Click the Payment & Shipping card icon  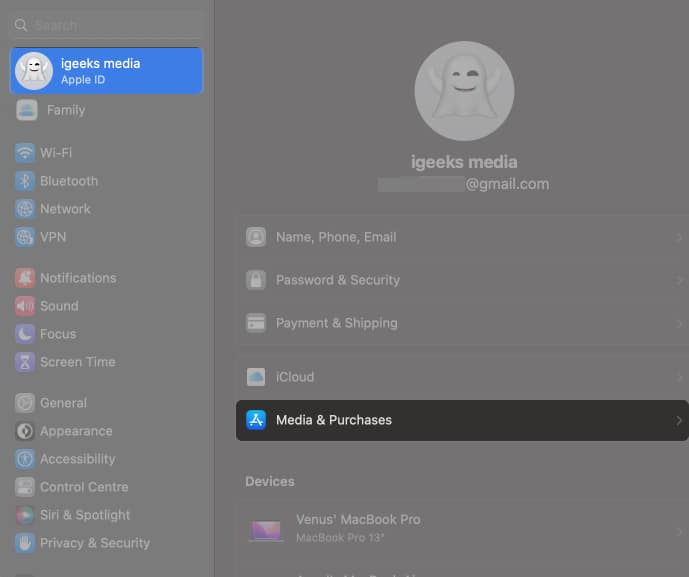pyautogui.click(x=256, y=323)
